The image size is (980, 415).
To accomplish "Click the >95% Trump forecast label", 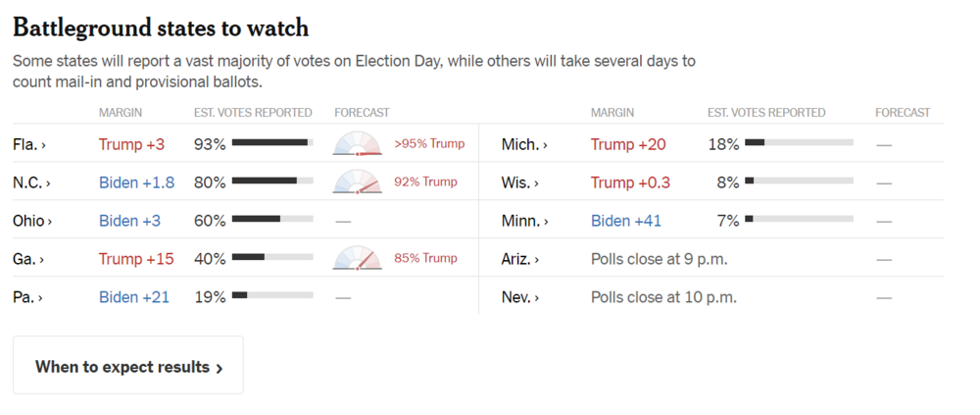I will tap(429, 144).
